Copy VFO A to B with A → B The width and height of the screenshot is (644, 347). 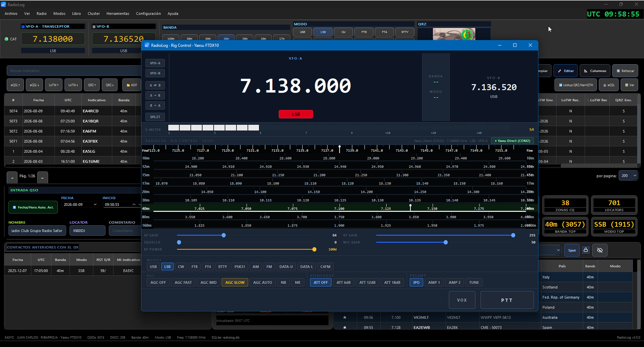tap(155, 95)
